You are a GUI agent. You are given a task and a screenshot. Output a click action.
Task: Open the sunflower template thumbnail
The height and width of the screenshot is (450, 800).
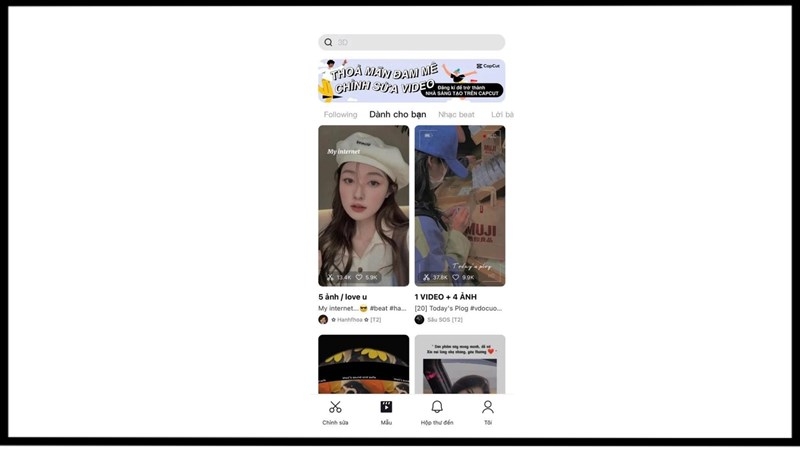click(364, 364)
